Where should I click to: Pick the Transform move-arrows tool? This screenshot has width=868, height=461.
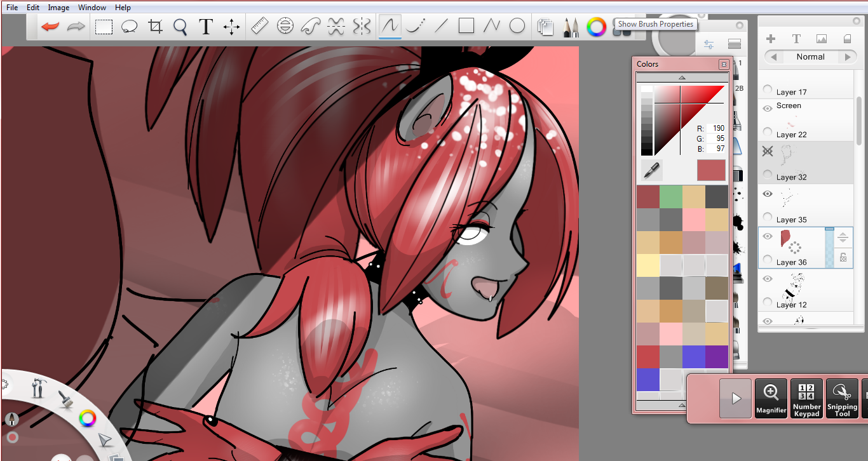click(x=231, y=27)
